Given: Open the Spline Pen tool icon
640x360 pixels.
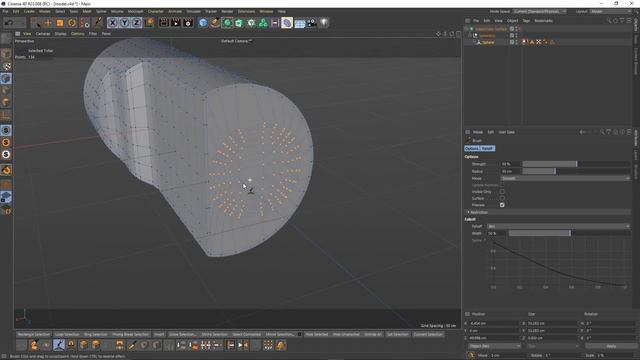Looking at the screenshot, I should [x=215, y=23].
